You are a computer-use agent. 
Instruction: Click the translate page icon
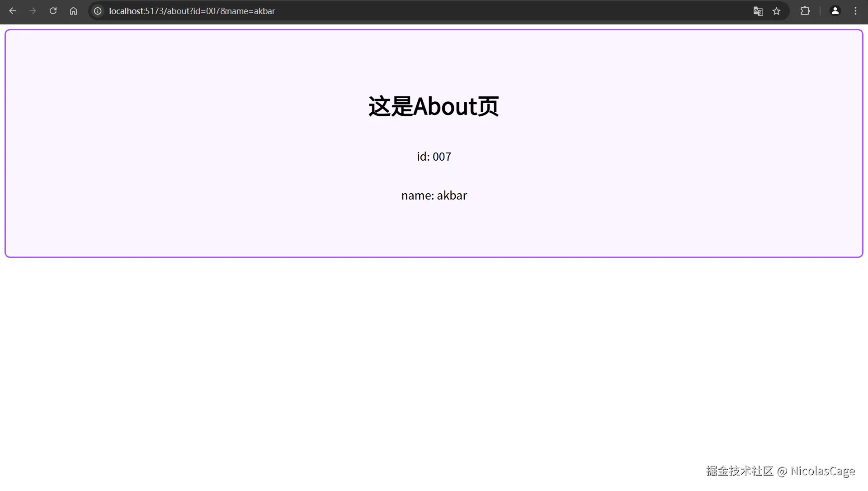pos(758,11)
